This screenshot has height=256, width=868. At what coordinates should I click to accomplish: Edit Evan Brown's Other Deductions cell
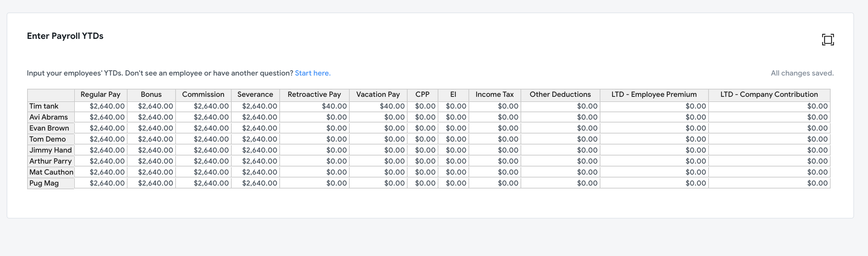560,128
